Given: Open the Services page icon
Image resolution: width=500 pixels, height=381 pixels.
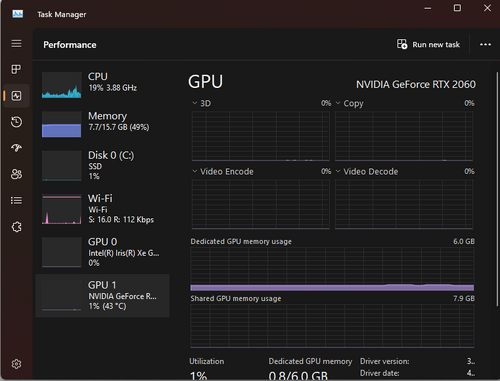Looking at the screenshot, I should coord(16,227).
